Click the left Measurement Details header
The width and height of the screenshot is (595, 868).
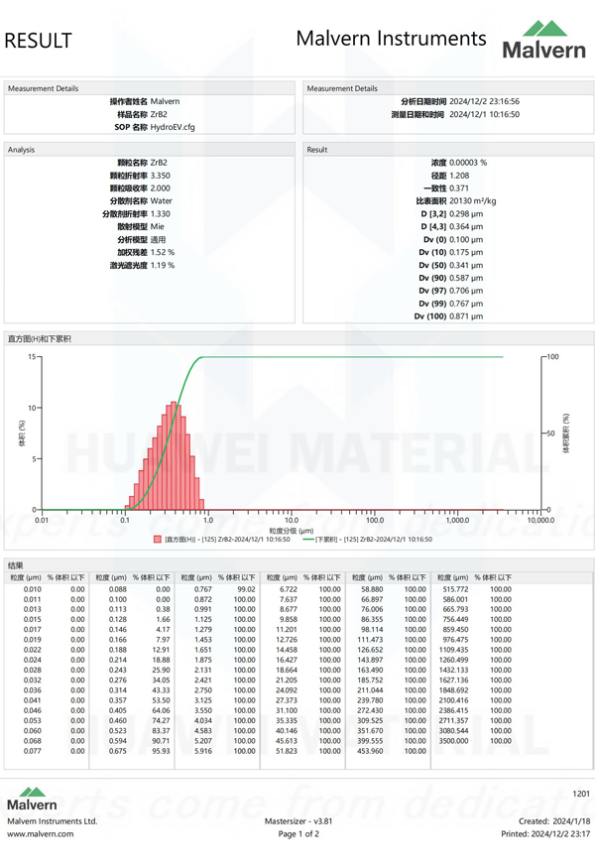pos(43,88)
